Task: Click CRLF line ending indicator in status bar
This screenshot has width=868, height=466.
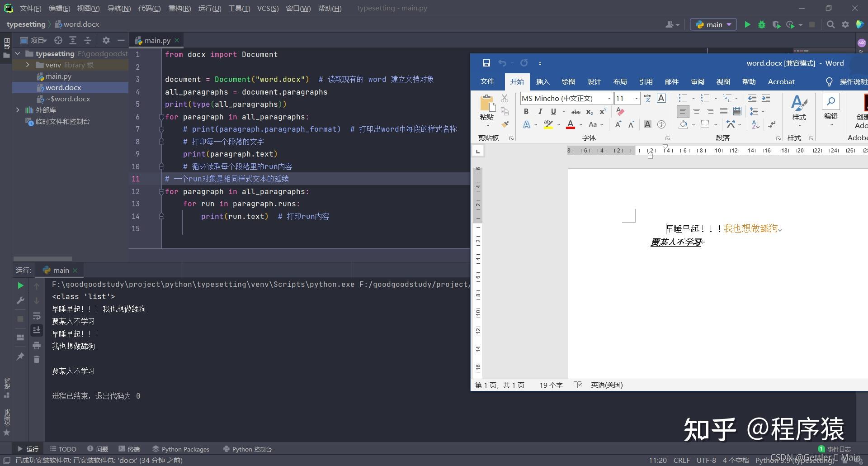Action: 681,460
